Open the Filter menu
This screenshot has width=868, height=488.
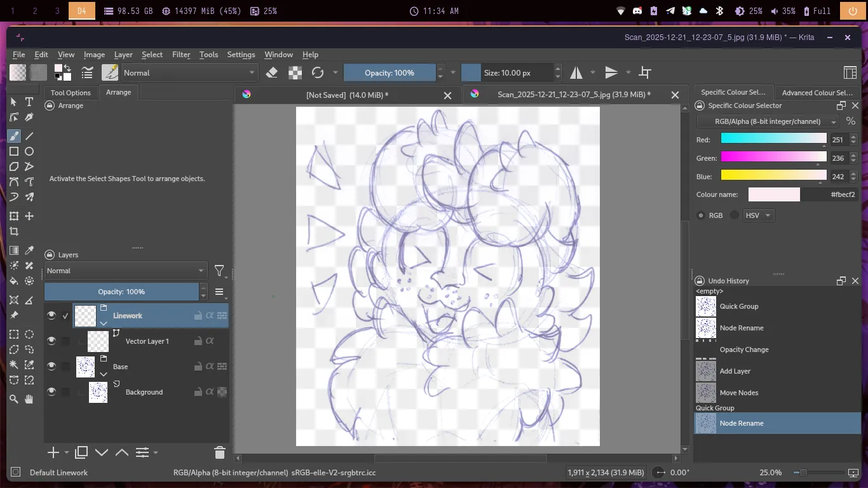point(181,55)
